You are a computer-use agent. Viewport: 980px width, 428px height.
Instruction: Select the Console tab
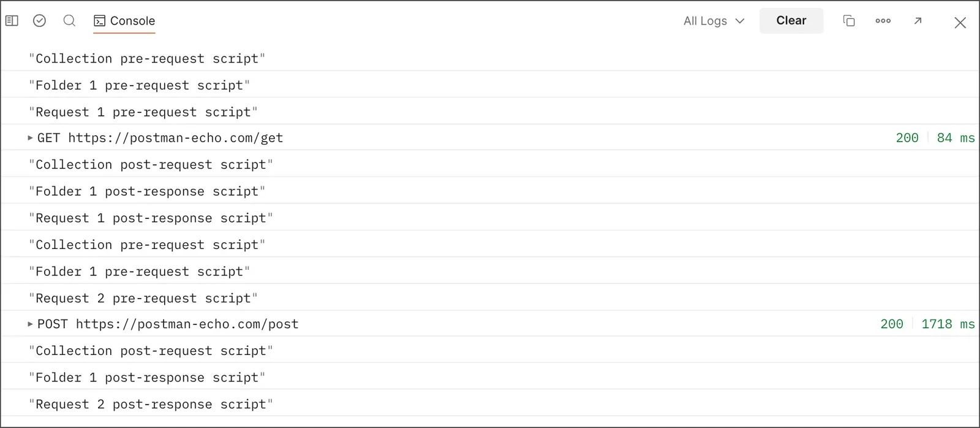click(124, 21)
